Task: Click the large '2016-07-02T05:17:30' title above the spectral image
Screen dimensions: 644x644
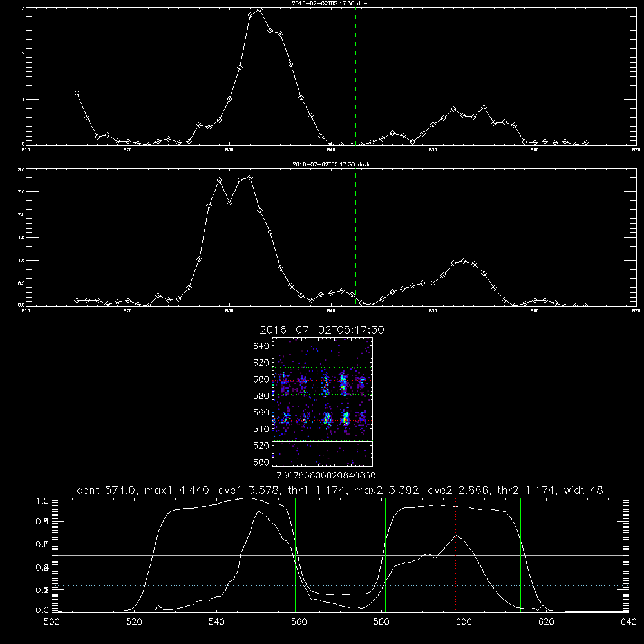Action: pos(322,330)
